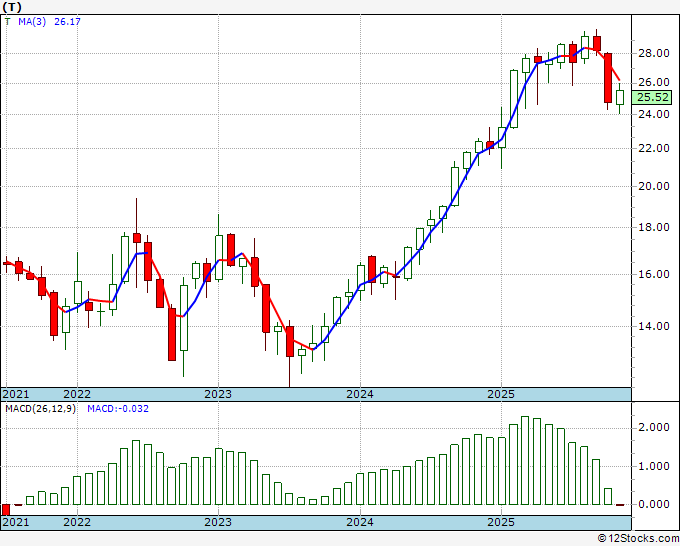Click 2025 on the MACD panel timeline
680x546 pixels.
pyautogui.click(x=501, y=522)
